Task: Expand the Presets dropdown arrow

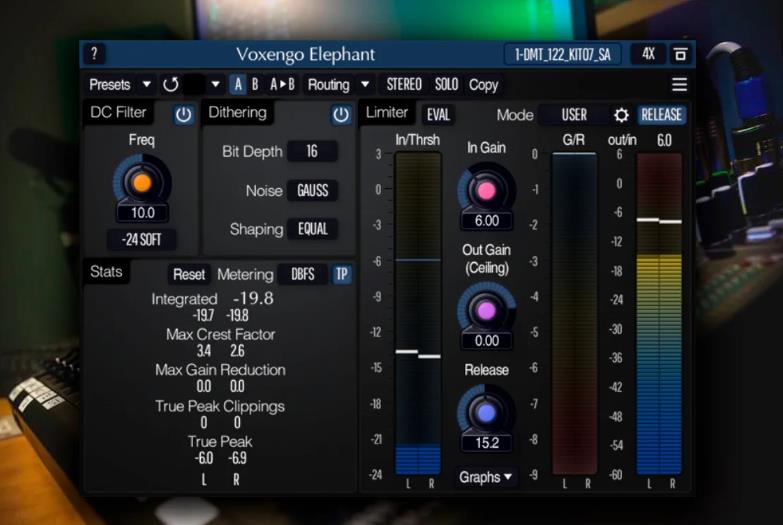Action: pos(146,84)
